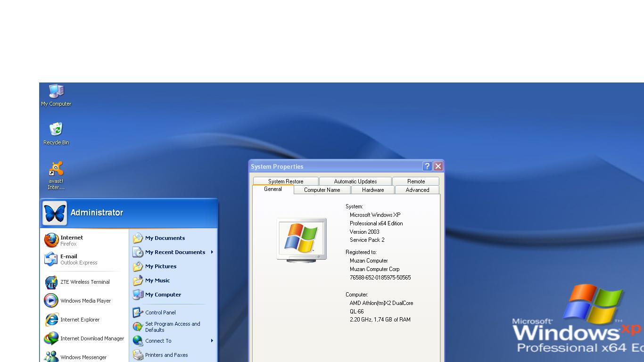Switch to the Computer Name tab
Viewport: 644px width, 362px height.
pyautogui.click(x=322, y=190)
